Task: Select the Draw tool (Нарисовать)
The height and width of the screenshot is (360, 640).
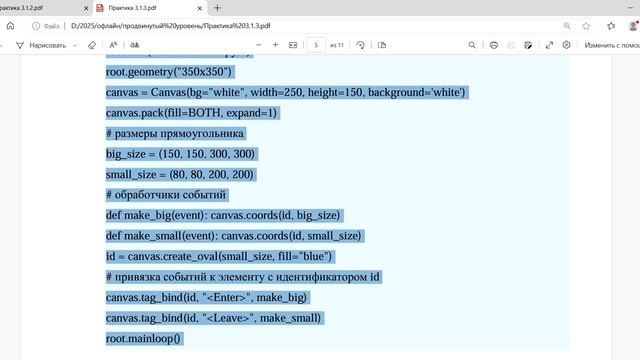Action: click(x=41, y=45)
